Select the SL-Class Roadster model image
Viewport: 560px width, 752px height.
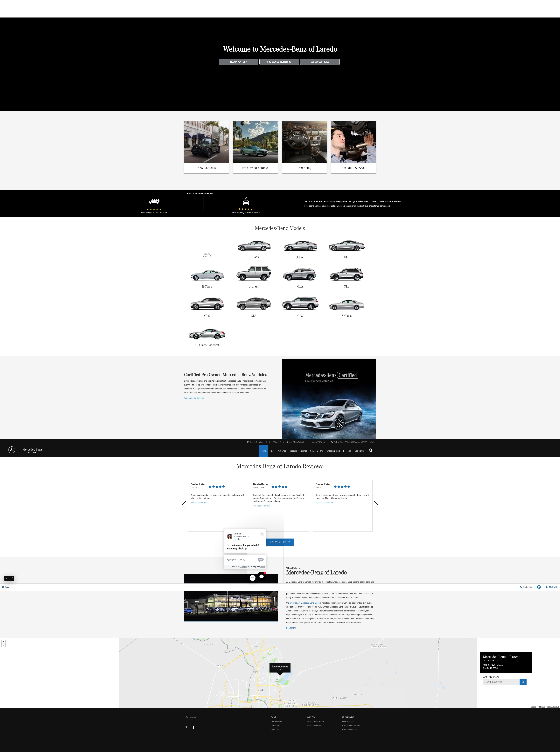pos(207,334)
